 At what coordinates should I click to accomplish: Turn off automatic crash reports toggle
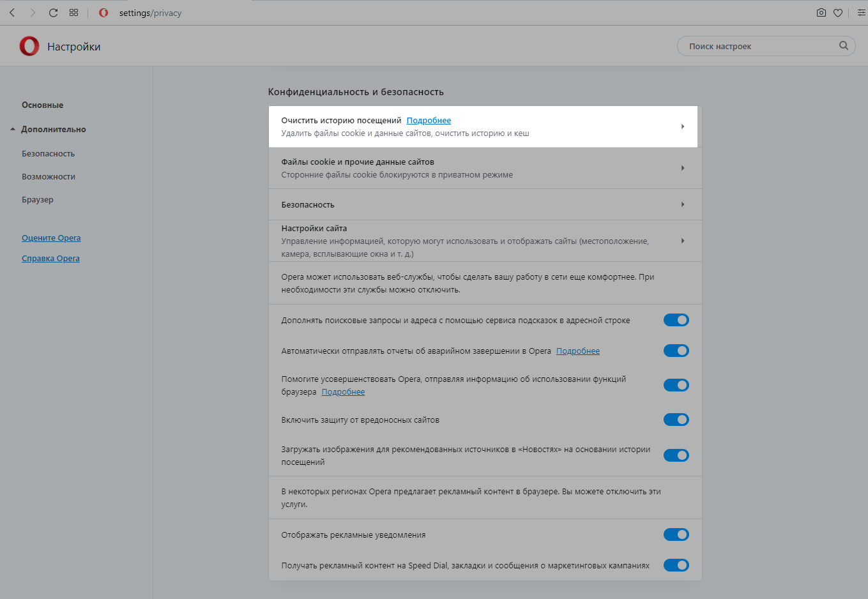tap(676, 351)
